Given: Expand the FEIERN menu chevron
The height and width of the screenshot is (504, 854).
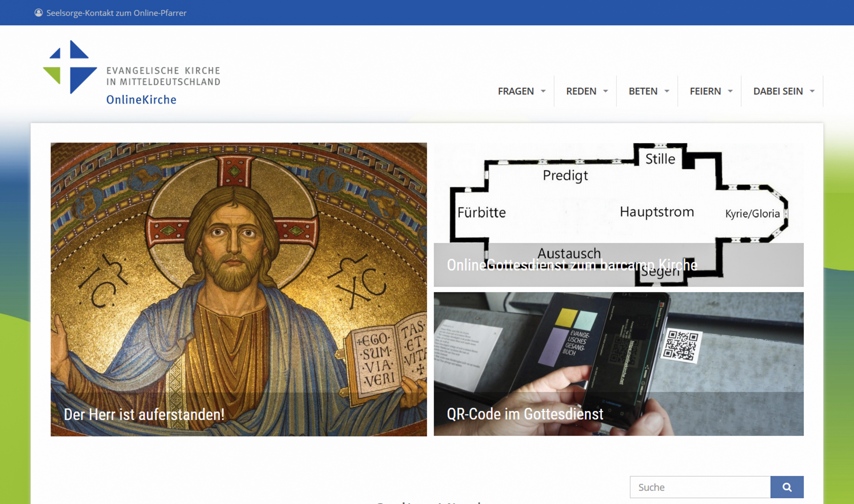Looking at the screenshot, I should click(730, 91).
